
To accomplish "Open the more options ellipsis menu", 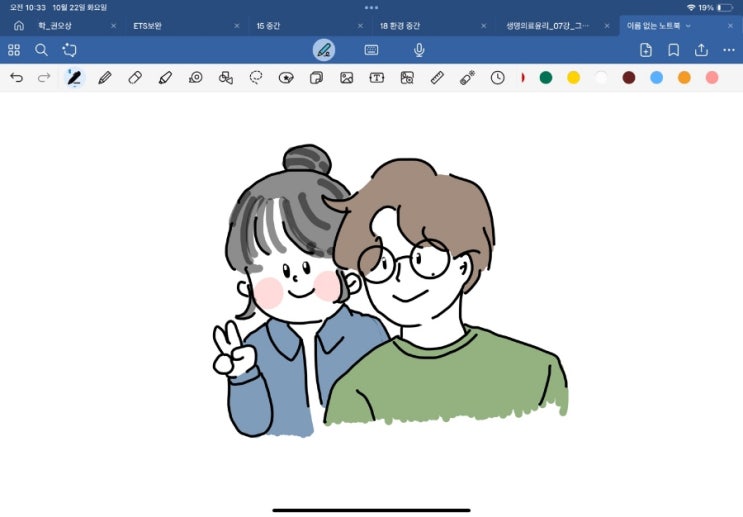I will [729, 50].
